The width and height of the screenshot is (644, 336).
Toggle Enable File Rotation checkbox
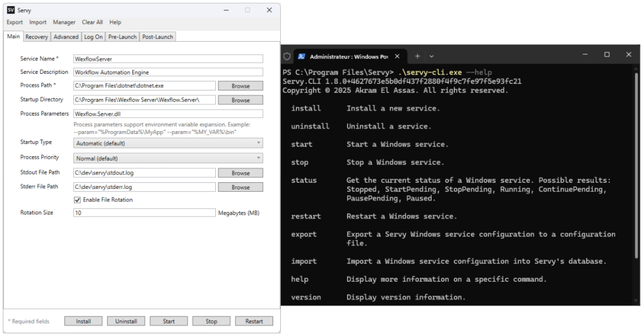point(77,200)
